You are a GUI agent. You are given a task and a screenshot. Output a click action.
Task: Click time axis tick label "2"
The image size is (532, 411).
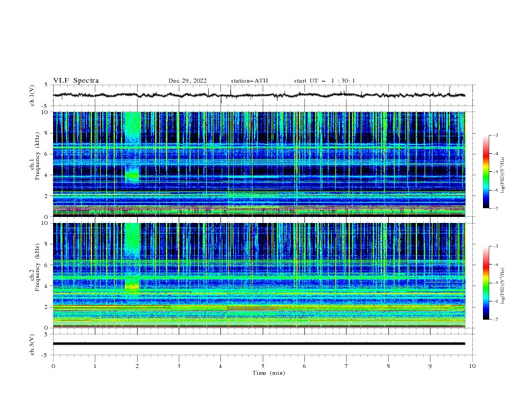[x=137, y=366]
